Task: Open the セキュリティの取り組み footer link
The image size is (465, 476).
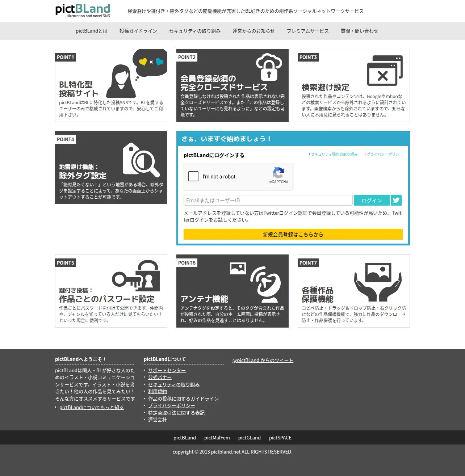Action: [174, 384]
